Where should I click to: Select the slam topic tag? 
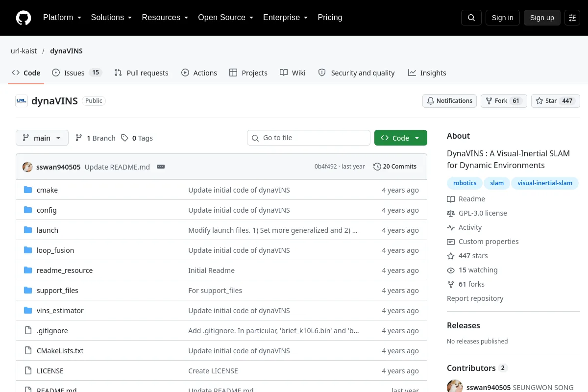point(497,183)
